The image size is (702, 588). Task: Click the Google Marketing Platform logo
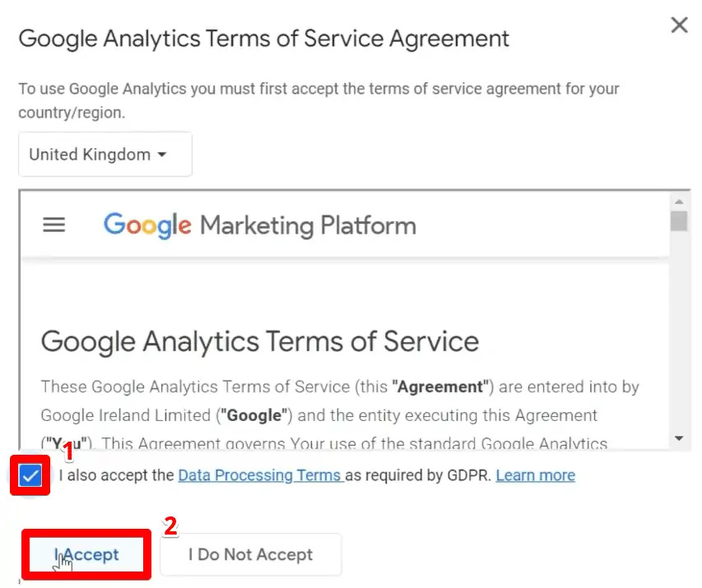tap(260, 225)
